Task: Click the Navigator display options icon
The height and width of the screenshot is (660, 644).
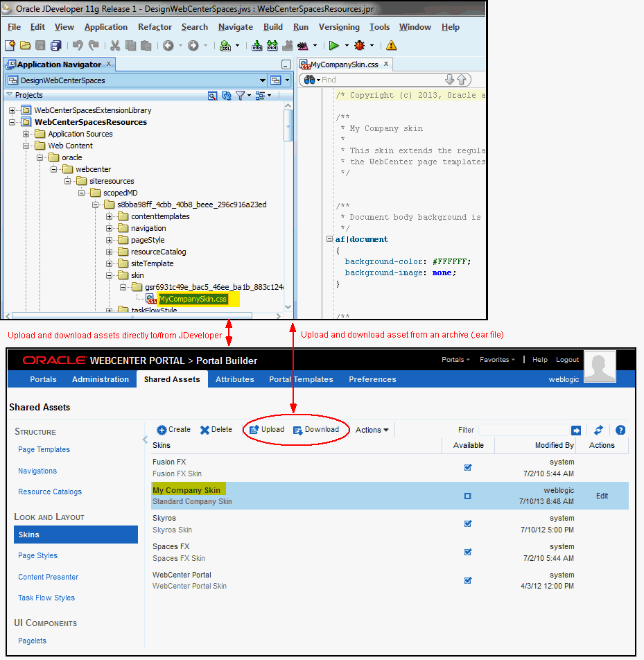Action: [261, 96]
